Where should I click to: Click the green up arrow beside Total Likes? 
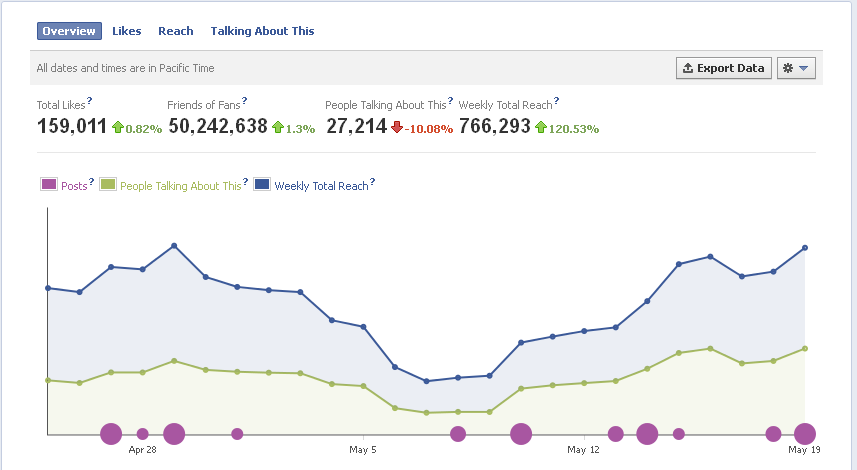(x=118, y=127)
